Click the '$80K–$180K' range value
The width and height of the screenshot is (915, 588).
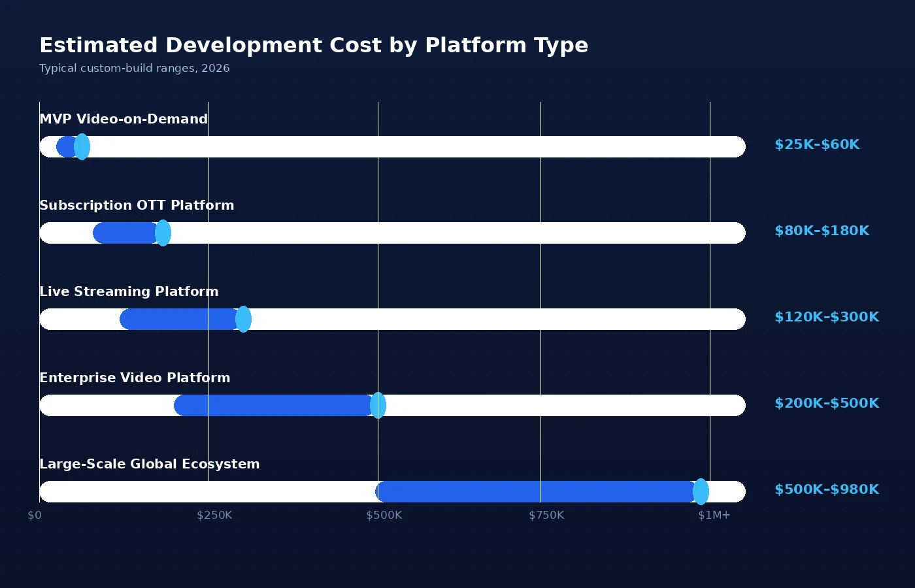coord(822,231)
